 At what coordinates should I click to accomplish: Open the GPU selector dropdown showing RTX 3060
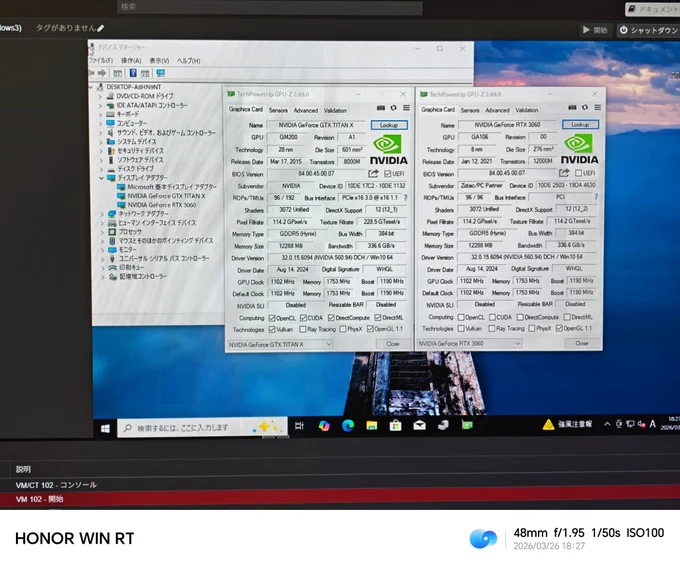pos(470,343)
